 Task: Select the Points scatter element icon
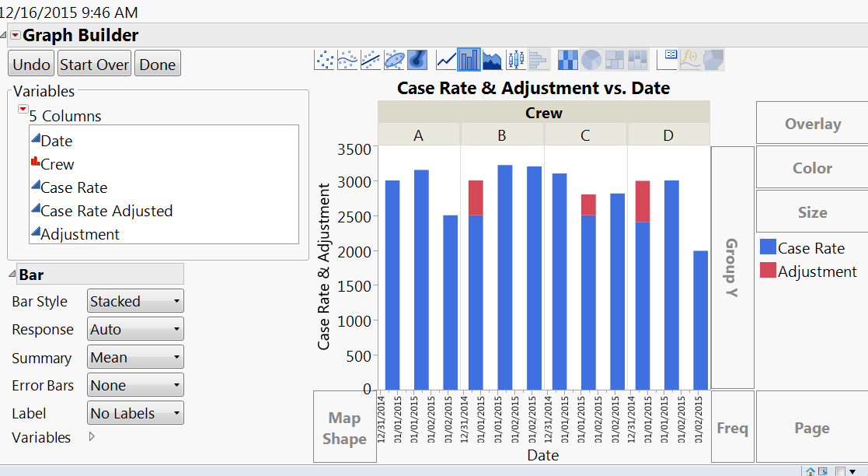(325, 59)
